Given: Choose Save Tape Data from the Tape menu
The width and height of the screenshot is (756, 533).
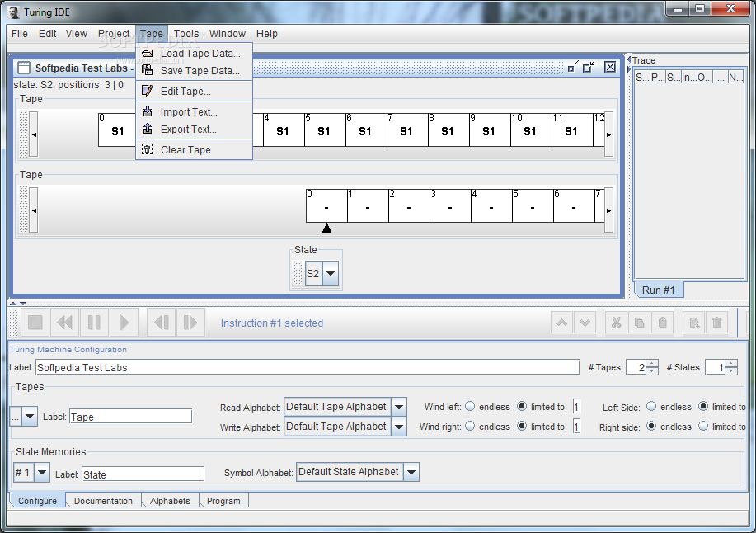Looking at the screenshot, I should [195, 71].
